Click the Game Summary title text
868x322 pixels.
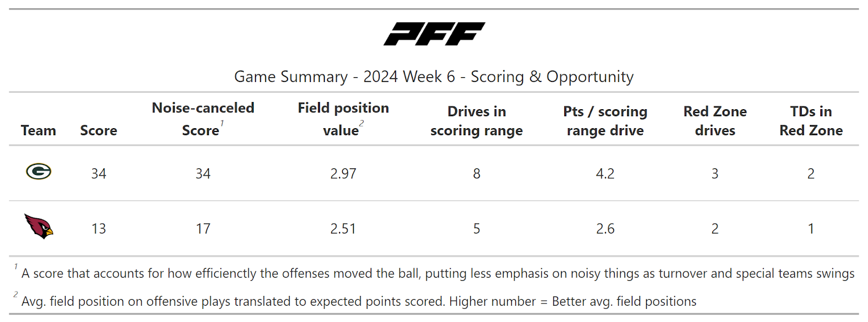tap(433, 77)
